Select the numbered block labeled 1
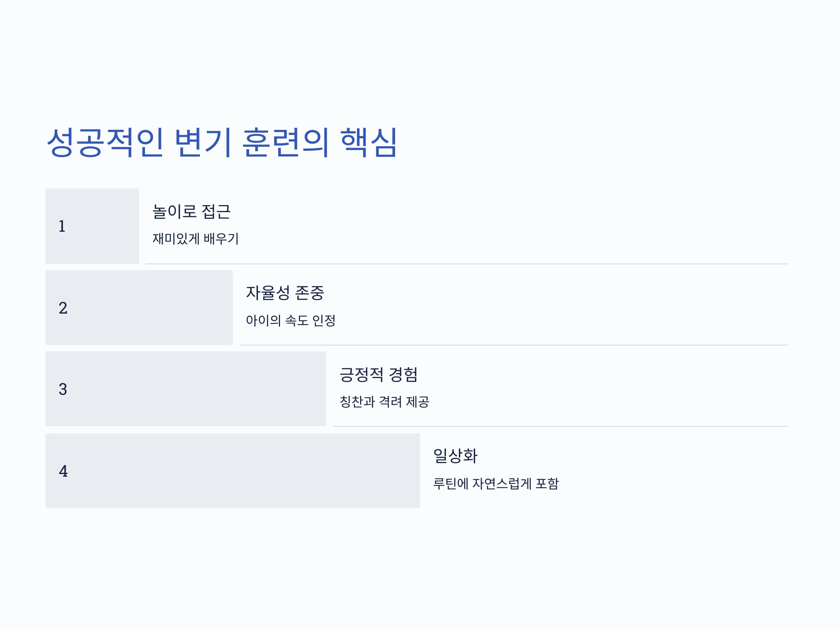Screen dimensions: 840x630 coord(92,226)
